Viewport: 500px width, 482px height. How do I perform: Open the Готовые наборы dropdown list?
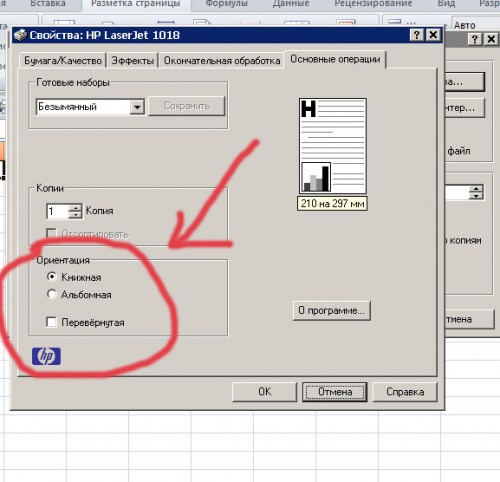tap(137, 107)
